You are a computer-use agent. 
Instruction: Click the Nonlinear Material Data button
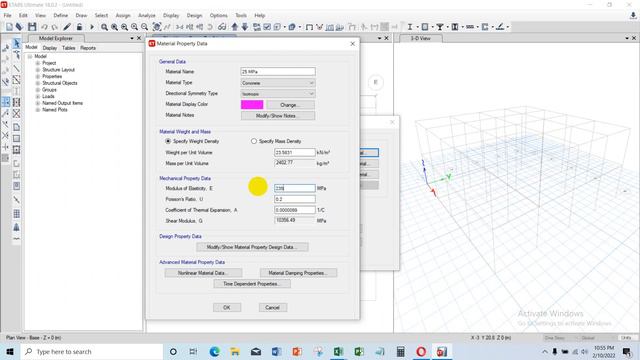tap(203, 273)
